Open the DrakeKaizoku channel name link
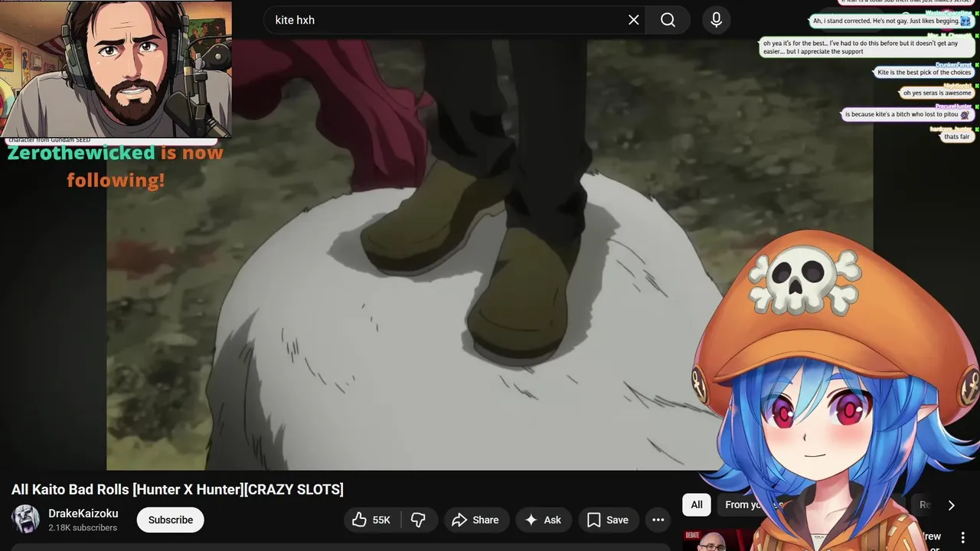Image resolution: width=980 pixels, height=551 pixels. [x=83, y=514]
